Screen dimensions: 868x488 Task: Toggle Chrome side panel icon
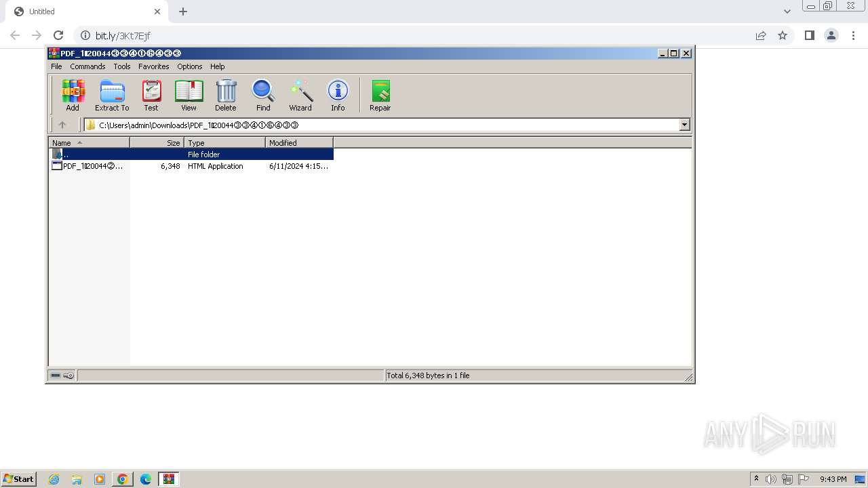809,35
